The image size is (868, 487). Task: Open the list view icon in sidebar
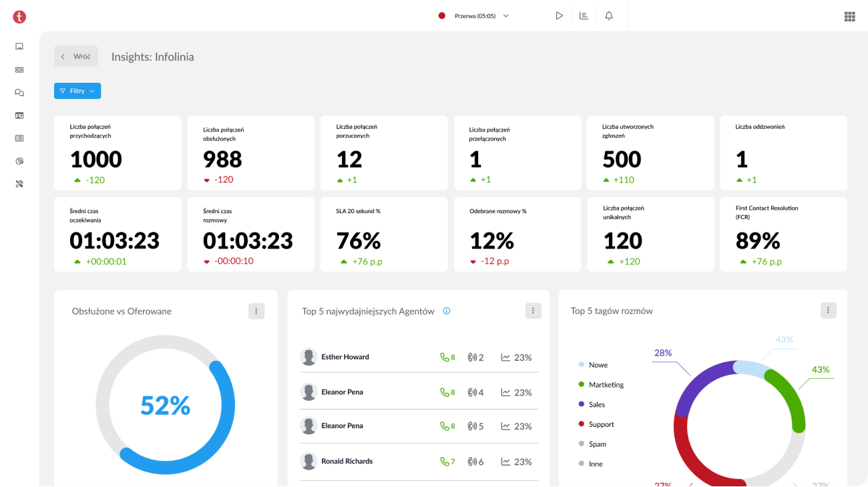(x=19, y=138)
